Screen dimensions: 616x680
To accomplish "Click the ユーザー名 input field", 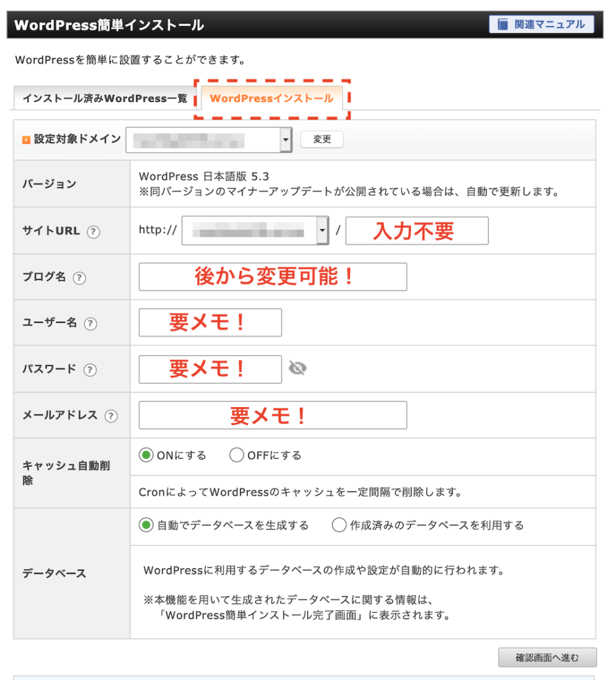I will 210,323.
